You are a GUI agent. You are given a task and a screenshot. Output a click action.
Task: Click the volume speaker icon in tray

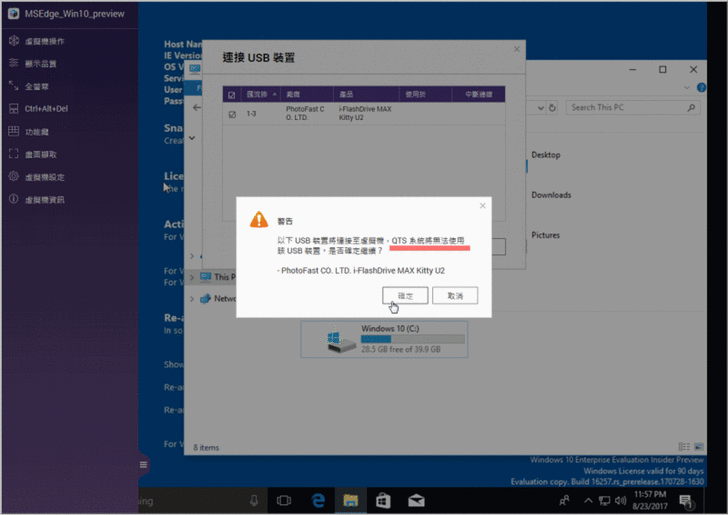620,500
